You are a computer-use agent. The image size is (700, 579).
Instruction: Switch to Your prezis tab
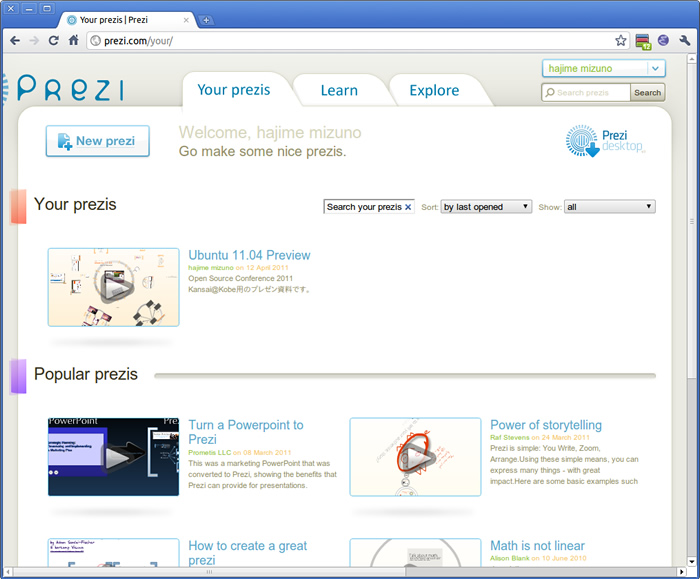(234, 90)
